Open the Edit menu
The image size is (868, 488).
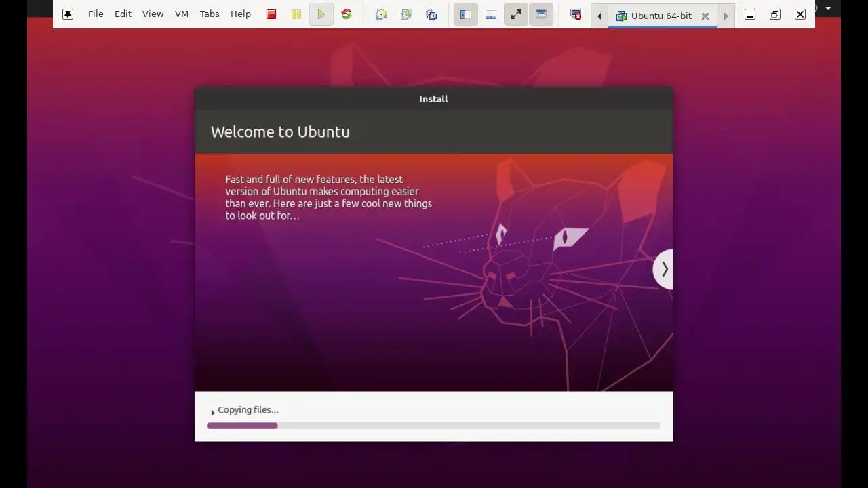pos(123,14)
